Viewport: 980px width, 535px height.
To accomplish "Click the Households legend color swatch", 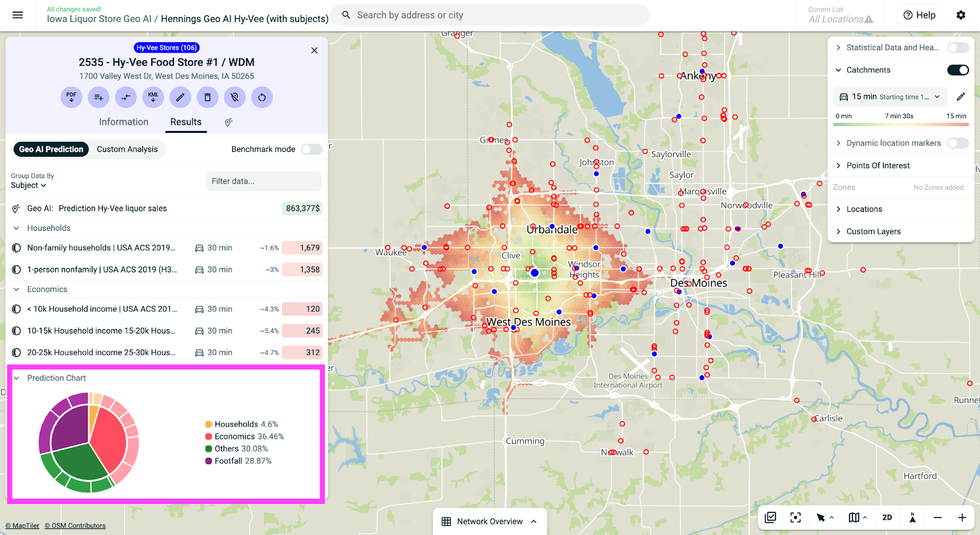I will [209, 424].
